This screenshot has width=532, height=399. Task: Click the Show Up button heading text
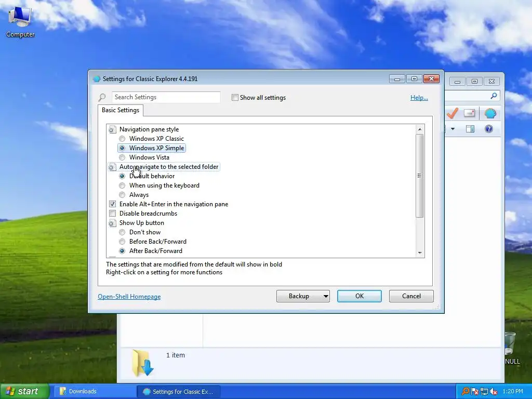pyautogui.click(x=141, y=223)
